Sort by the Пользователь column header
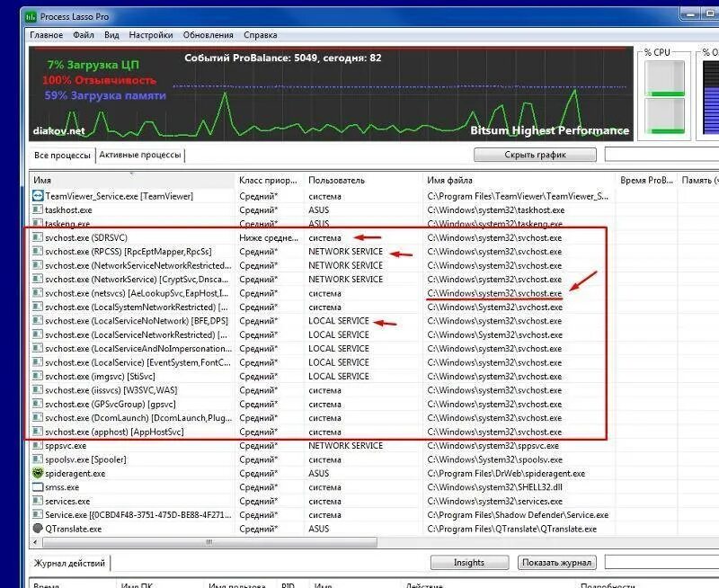 pyautogui.click(x=363, y=180)
